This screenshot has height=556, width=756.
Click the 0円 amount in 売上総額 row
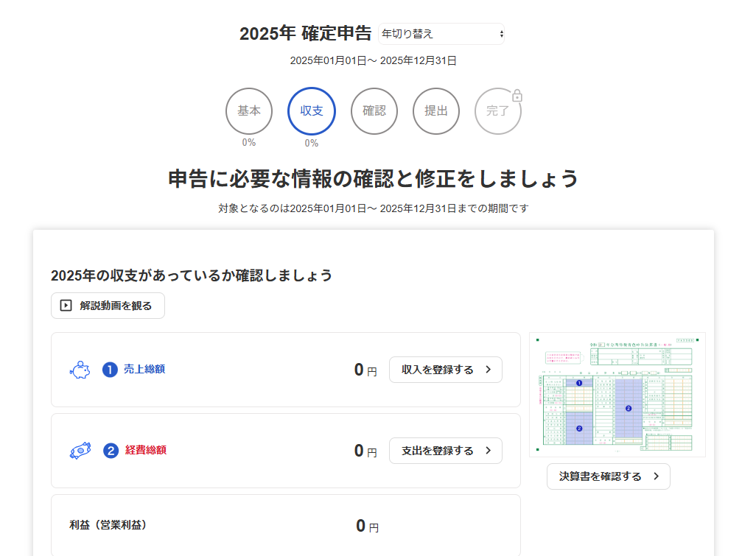click(x=365, y=370)
